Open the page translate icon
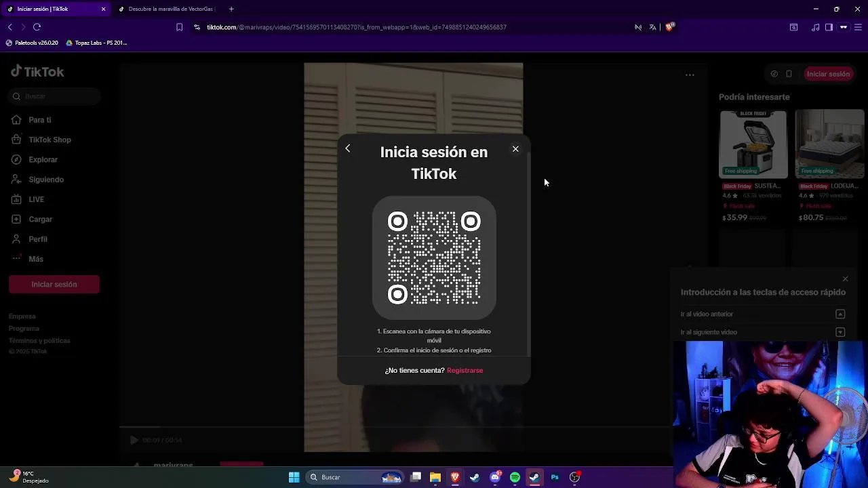Screen dimensions: 868x488 [x=652, y=27]
